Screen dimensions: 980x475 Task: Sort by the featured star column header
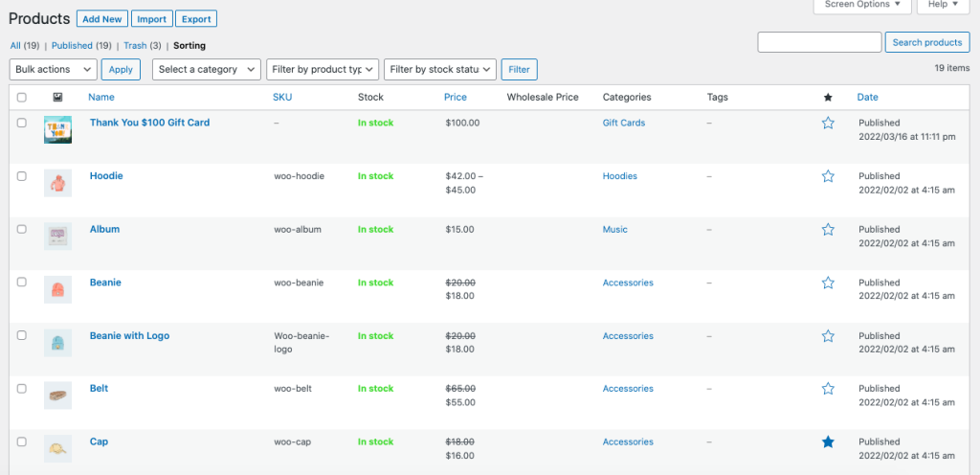[x=828, y=98]
